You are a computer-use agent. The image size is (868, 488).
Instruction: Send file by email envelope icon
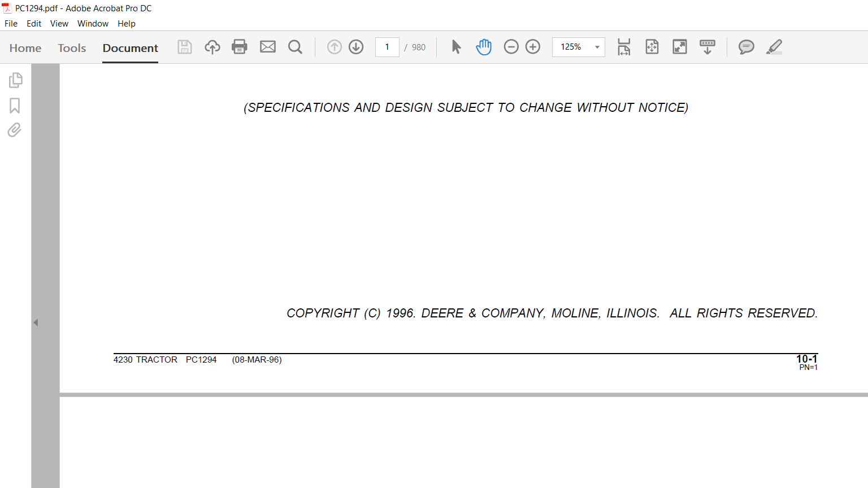point(268,47)
